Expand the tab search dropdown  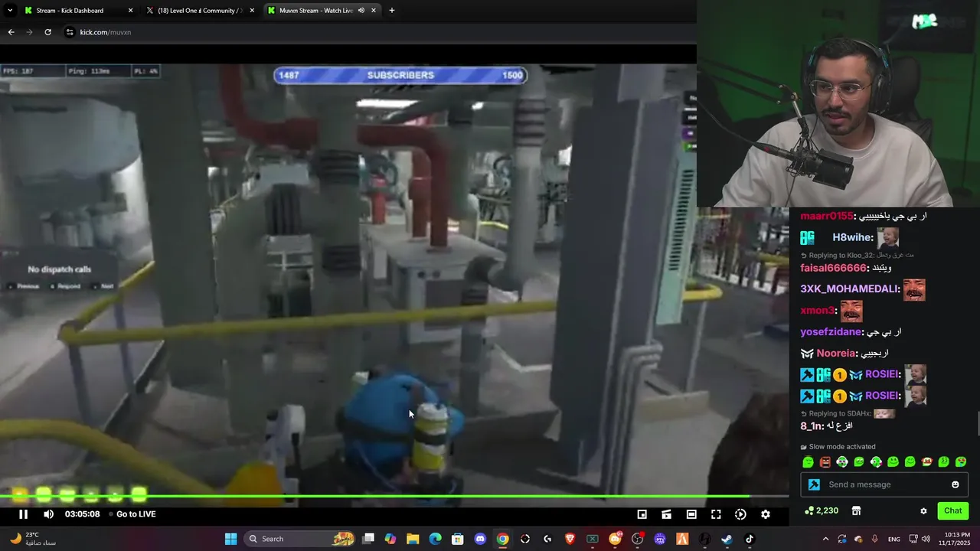click(x=9, y=11)
